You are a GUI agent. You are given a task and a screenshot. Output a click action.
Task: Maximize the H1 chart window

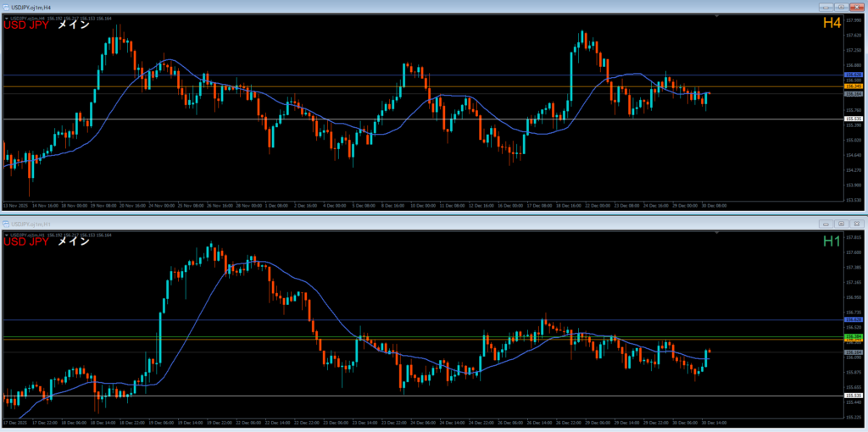pyautogui.click(x=841, y=224)
